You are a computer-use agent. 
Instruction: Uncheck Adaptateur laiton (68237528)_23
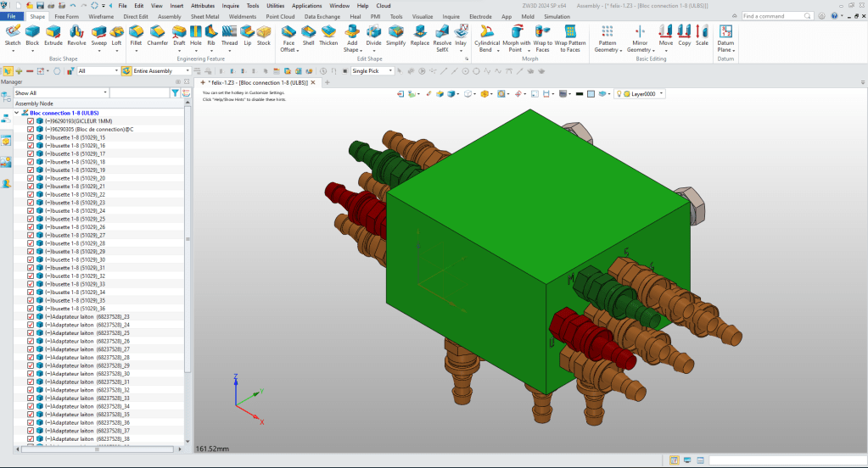coord(31,316)
